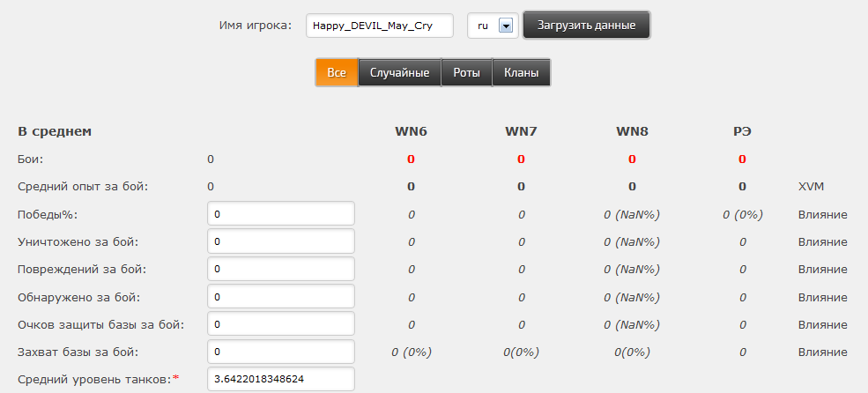Click the Бои: label

click(31, 159)
